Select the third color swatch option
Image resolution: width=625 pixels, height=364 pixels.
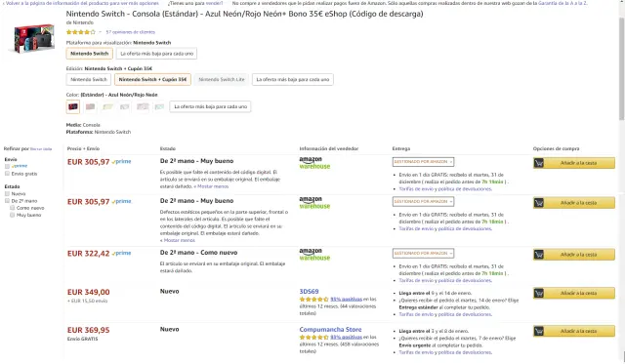[107, 106]
